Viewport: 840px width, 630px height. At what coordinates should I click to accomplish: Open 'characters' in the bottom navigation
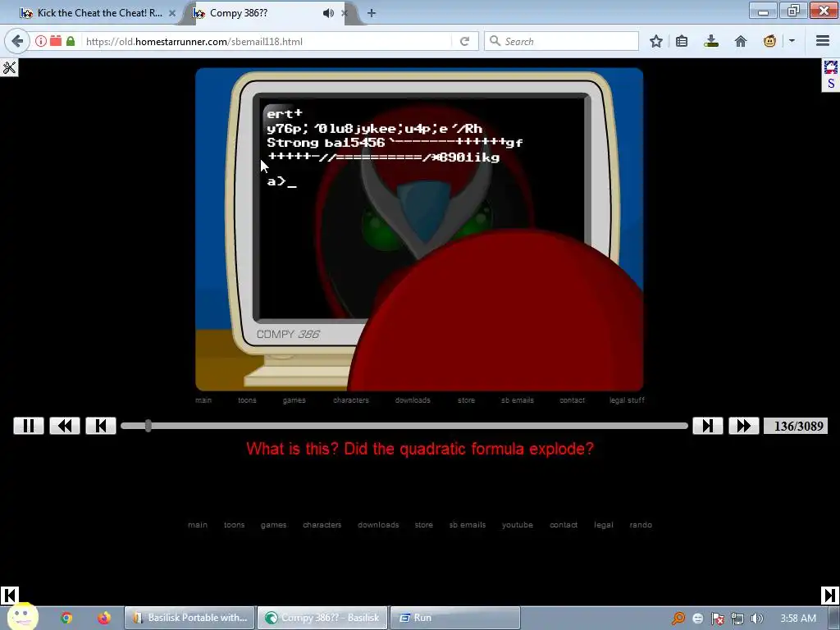(x=322, y=525)
